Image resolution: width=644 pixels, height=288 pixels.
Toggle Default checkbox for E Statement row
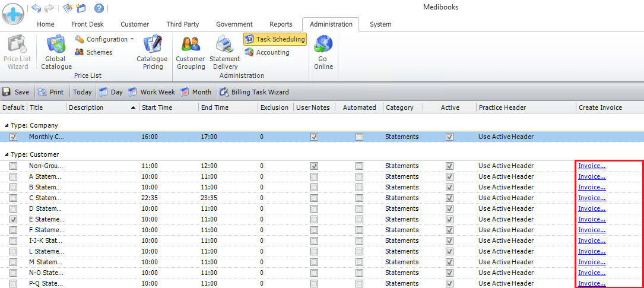[14, 219]
